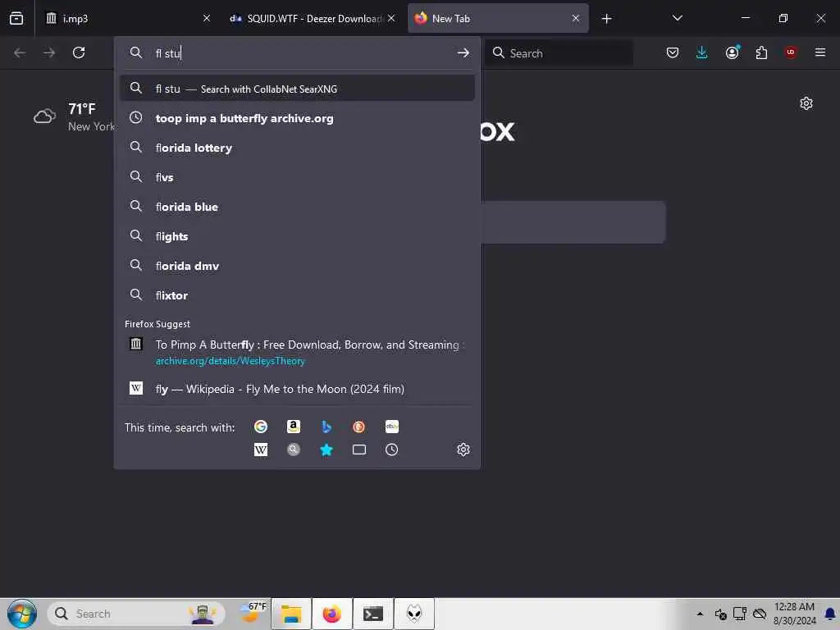
Task: Open the terminal icon in taskbar
Action: (x=373, y=614)
